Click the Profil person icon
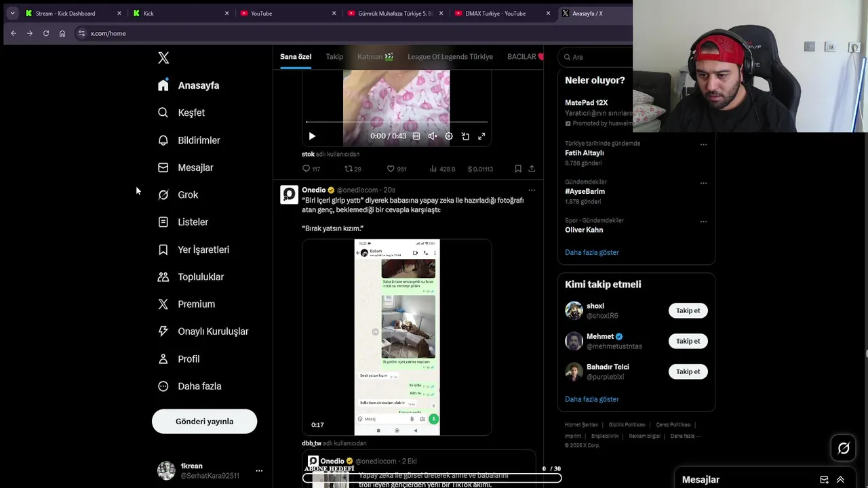This screenshot has height=488, width=868. coord(163,359)
